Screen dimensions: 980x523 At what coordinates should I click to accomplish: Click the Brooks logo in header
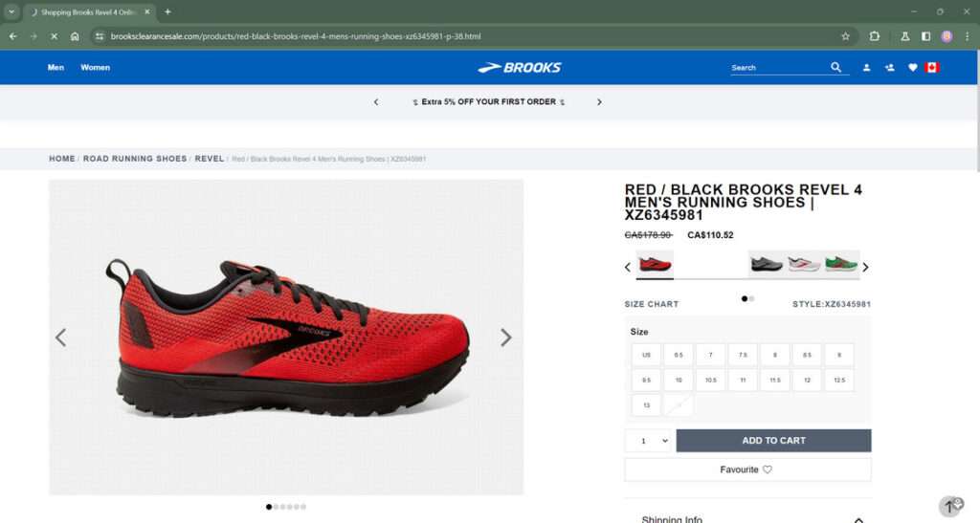pos(520,67)
